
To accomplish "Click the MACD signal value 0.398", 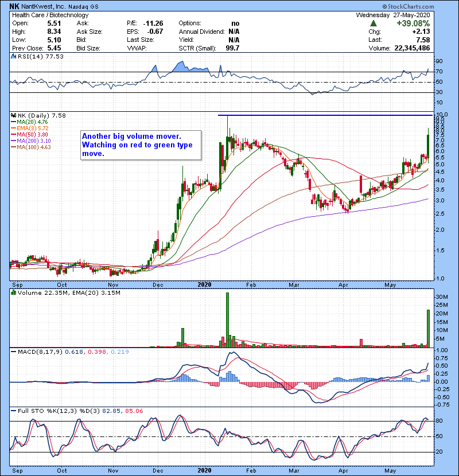I will 97,352.
